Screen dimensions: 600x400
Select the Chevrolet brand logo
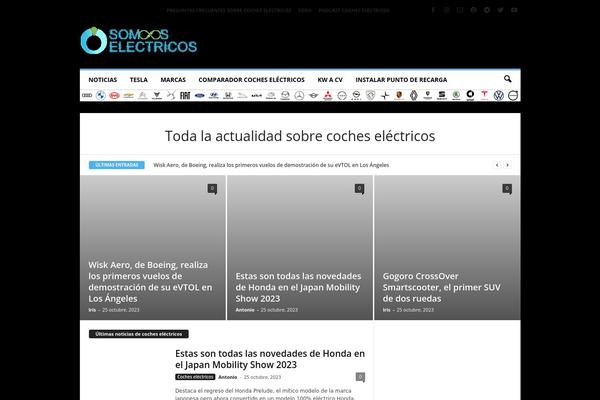129,95
